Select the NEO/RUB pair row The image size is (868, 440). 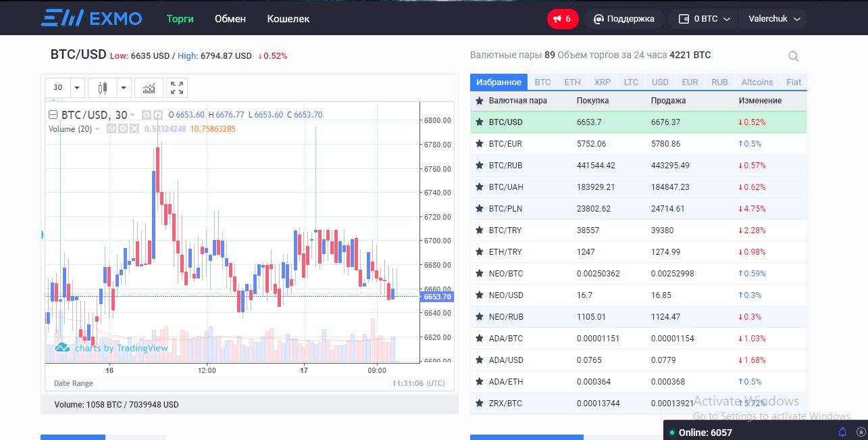(x=638, y=317)
